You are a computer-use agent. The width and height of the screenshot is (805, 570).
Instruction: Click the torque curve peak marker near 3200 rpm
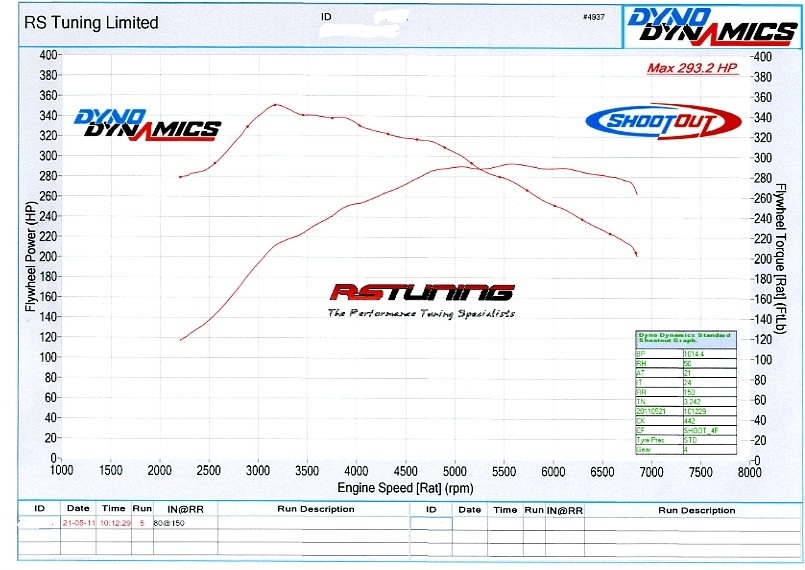coord(276,105)
